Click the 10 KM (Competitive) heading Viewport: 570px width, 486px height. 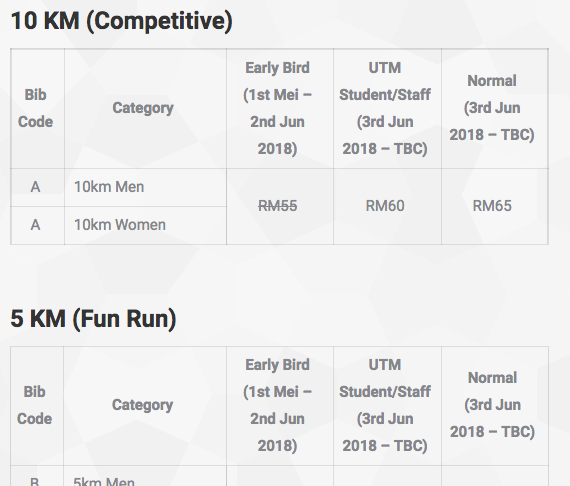click(x=121, y=21)
